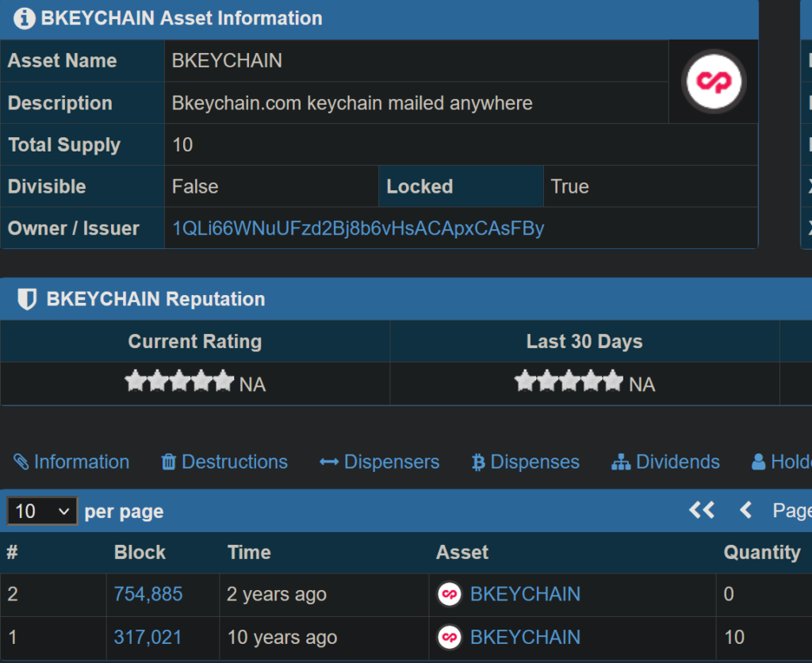Open the Information tab
Image resolution: width=812 pixels, height=663 pixels.
(x=71, y=462)
